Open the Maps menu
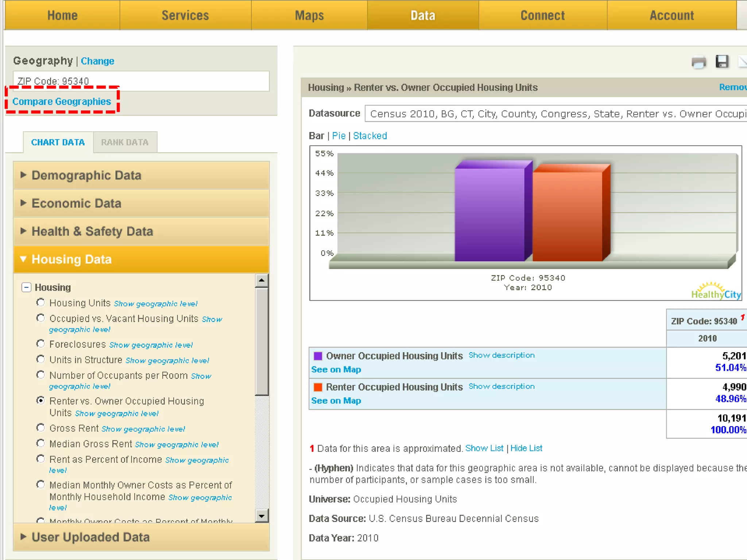The image size is (747, 560). click(x=309, y=15)
